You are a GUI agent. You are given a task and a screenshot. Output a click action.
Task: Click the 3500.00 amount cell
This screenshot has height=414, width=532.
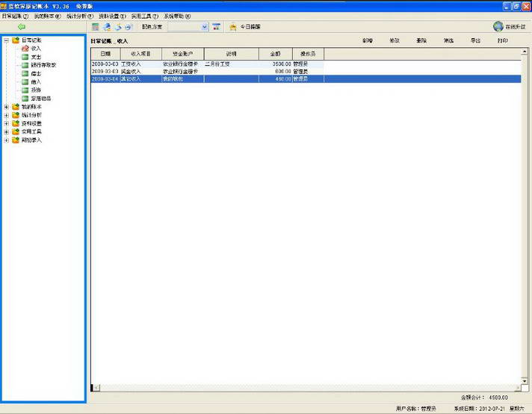coord(276,64)
